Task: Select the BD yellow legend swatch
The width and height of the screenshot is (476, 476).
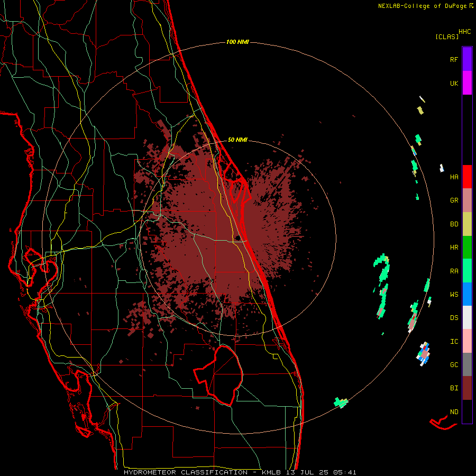Action: pos(467,224)
